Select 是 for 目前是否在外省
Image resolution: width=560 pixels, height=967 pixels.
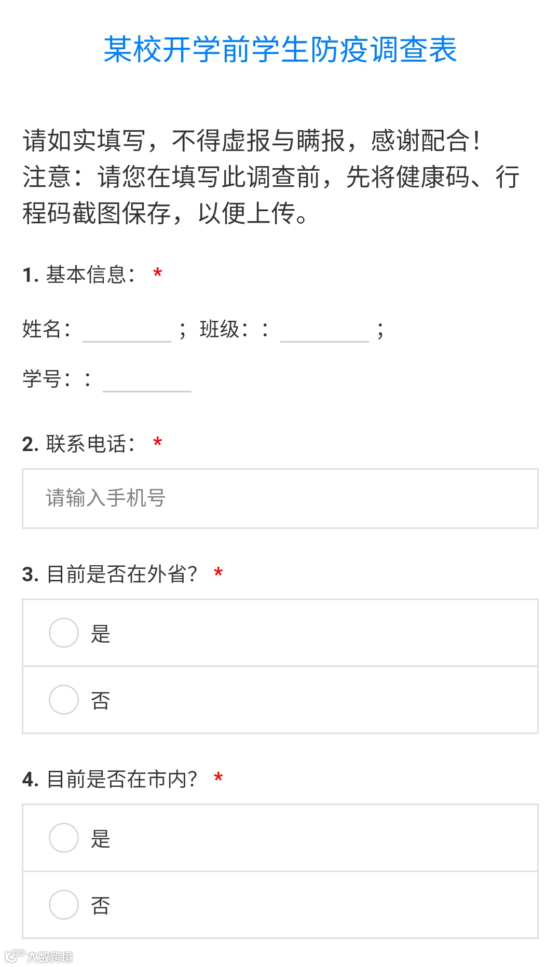[64, 633]
